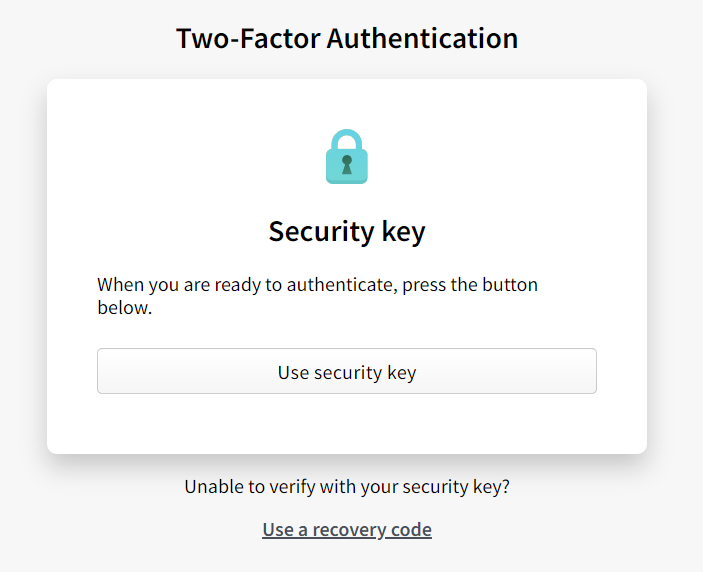703x572 pixels.
Task: Click the keyhole on the lock icon
Action: point(347,163)
